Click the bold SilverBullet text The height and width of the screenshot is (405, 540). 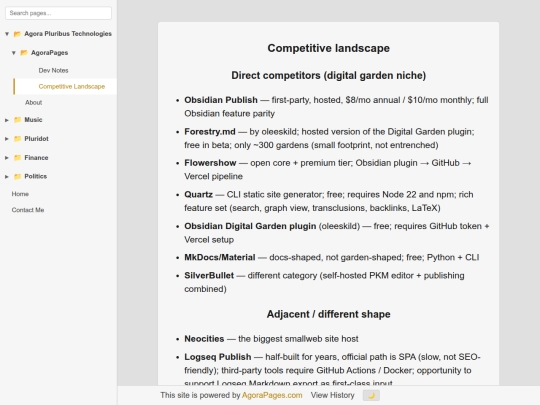[x=209, y=276]
